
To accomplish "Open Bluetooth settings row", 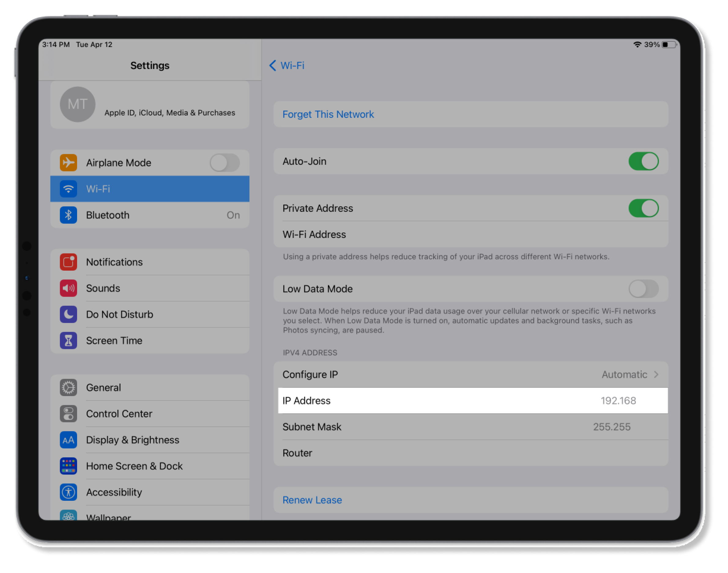I will tap(150, 215).
